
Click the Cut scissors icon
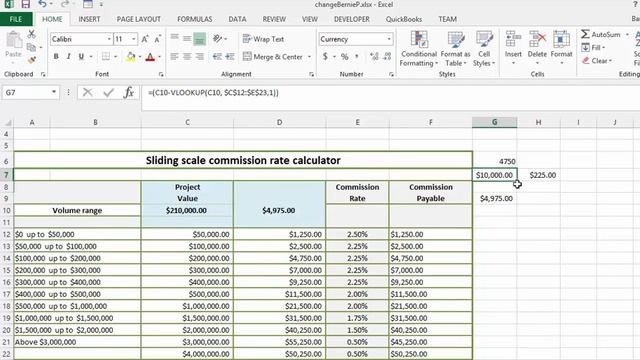[31, 34]
